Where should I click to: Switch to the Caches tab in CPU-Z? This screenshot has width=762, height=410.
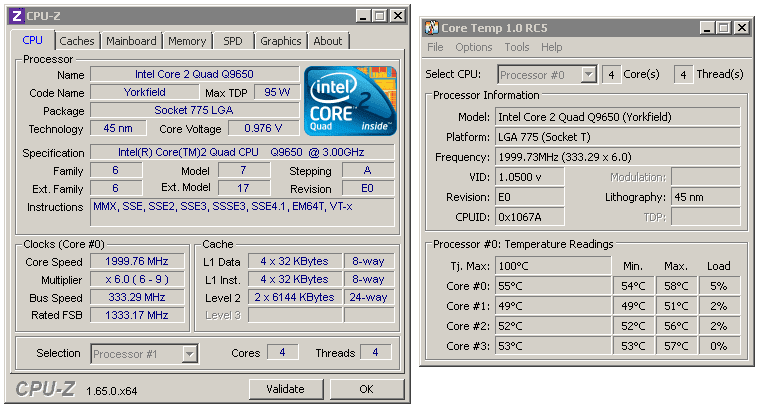point(77,41)
